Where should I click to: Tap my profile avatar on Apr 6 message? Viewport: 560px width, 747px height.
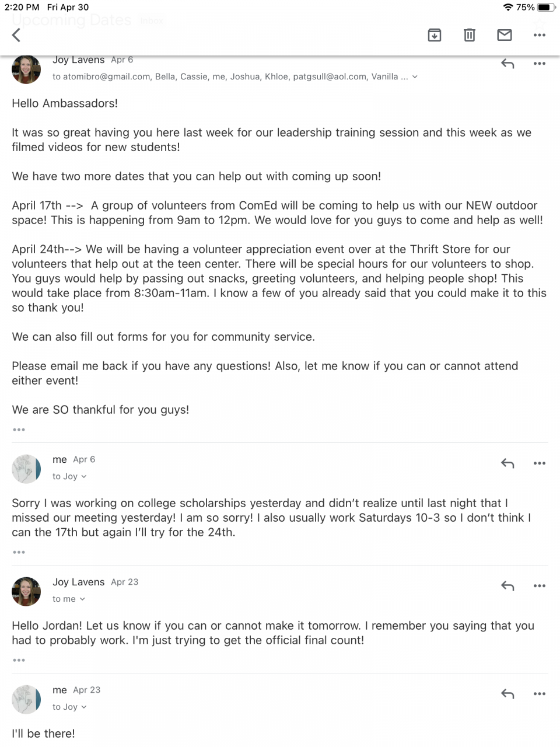(x=26, y=469)
